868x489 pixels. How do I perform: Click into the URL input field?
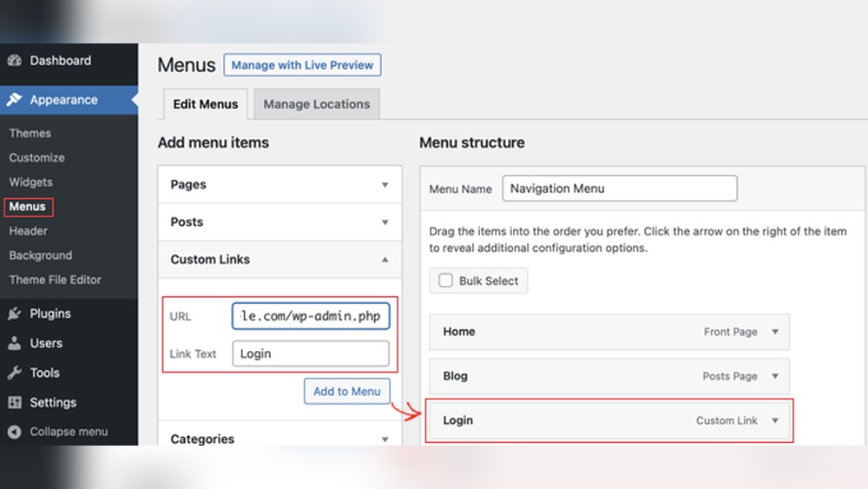click(x=311, y=316)
